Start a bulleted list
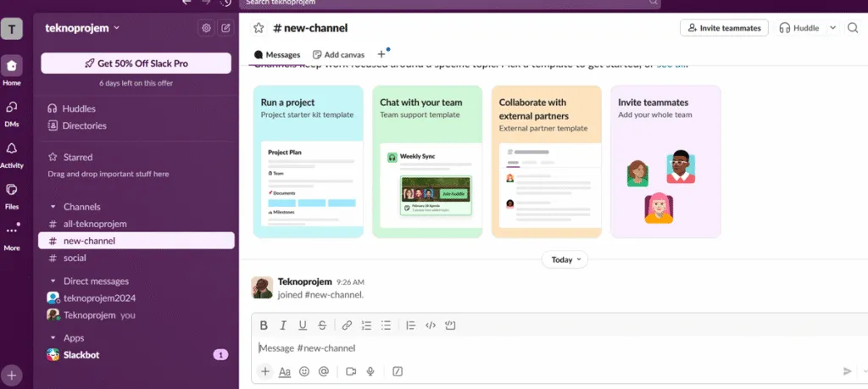Image resolution: width=868 pixels, height=389 pixels. [x=386, y=325]
